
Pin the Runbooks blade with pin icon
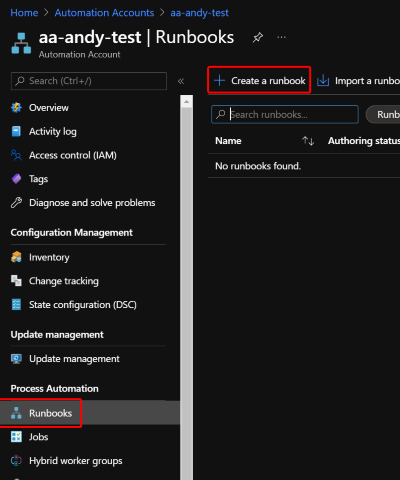tap(257, 37)
